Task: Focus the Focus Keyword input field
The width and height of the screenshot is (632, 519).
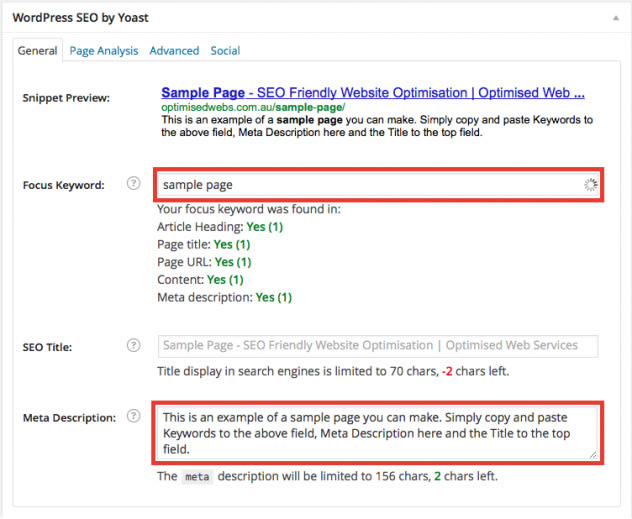Action: pos(370,185)
